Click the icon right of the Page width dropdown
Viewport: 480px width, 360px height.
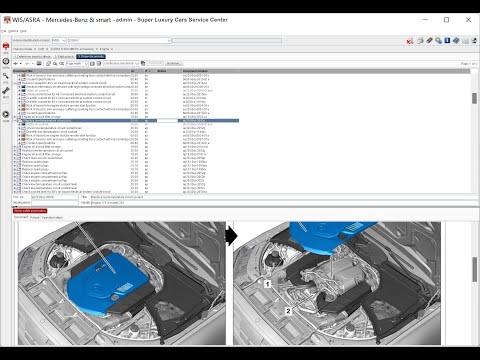click(93, 63)
